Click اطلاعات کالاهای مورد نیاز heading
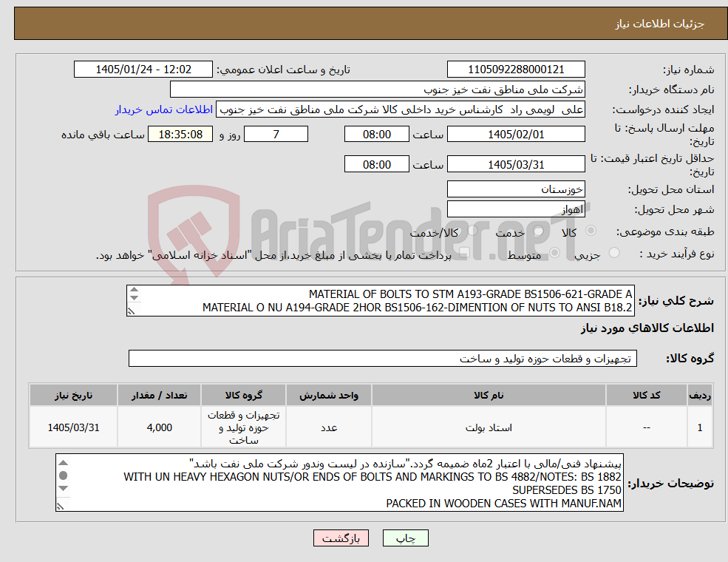 pos(647,328)
